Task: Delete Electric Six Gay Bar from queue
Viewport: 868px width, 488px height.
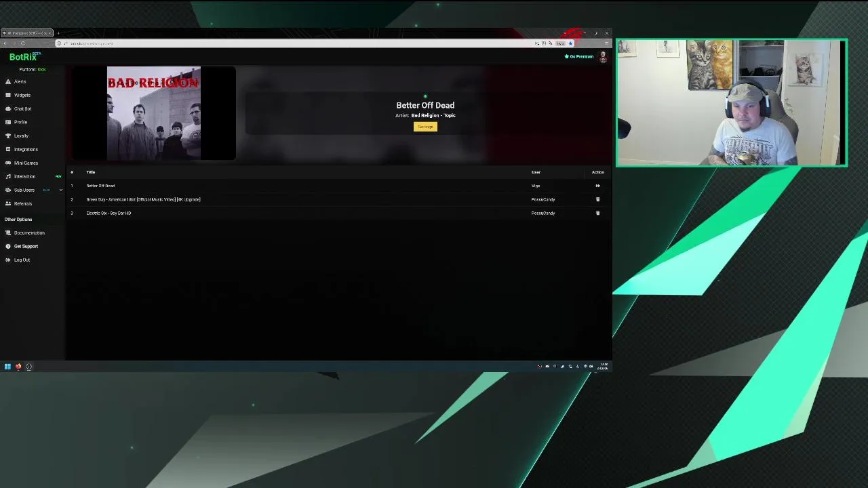Action: tap(597, 213)
